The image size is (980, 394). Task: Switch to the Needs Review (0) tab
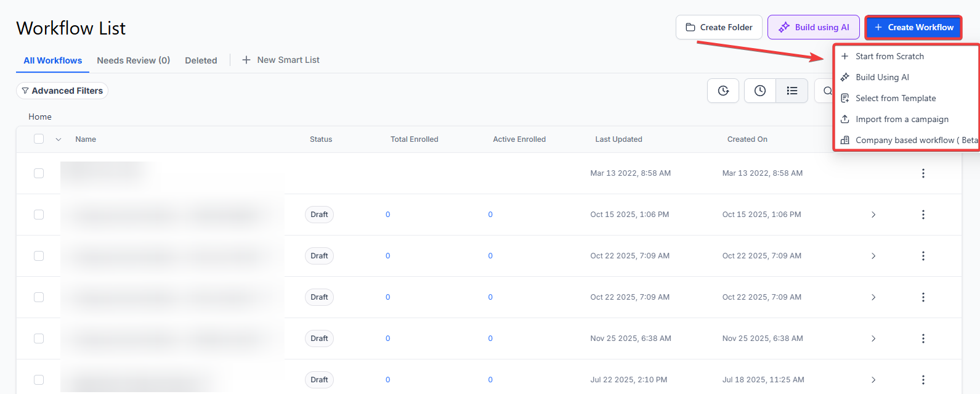point(133,60)
